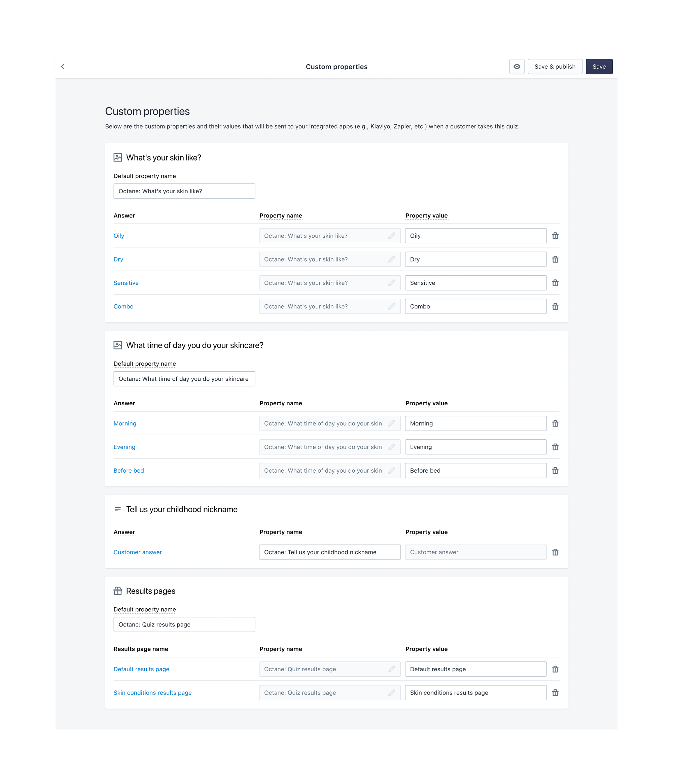Screen dimensions: 673x784
Task: Edit property name for Default results page
Action: point(392,669)
